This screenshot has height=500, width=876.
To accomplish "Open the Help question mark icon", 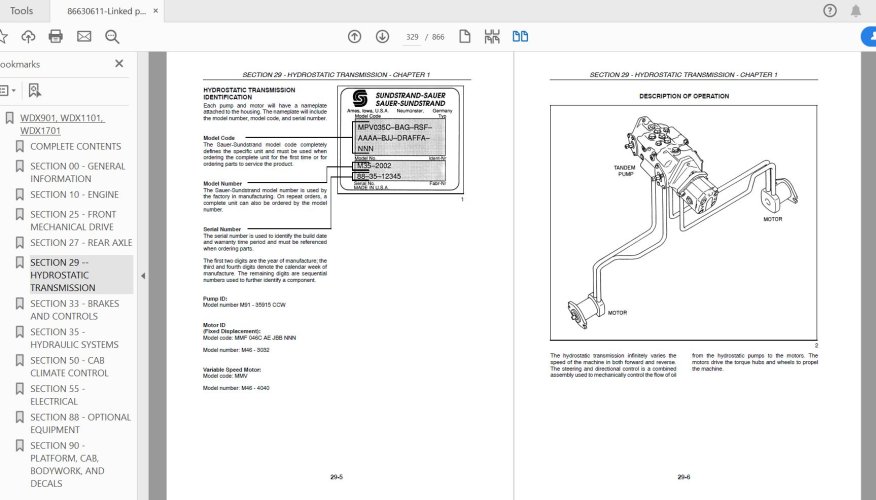I will point(830,11).
